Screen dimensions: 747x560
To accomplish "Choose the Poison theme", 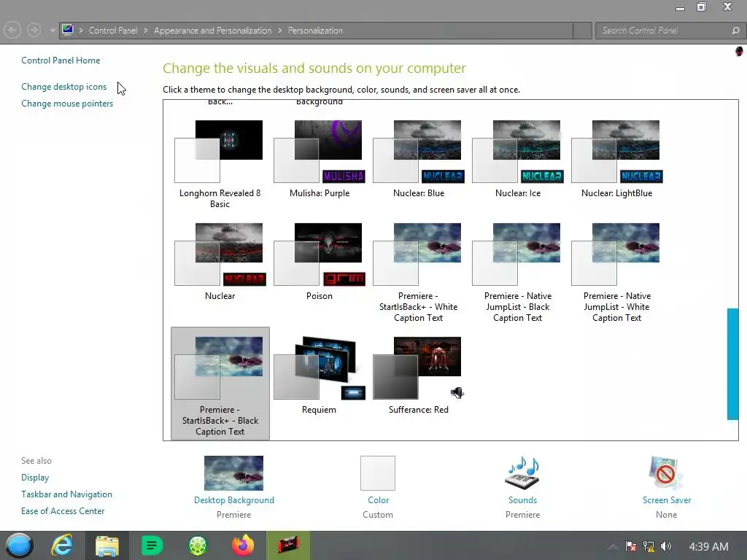I will [x=320, y=260].
